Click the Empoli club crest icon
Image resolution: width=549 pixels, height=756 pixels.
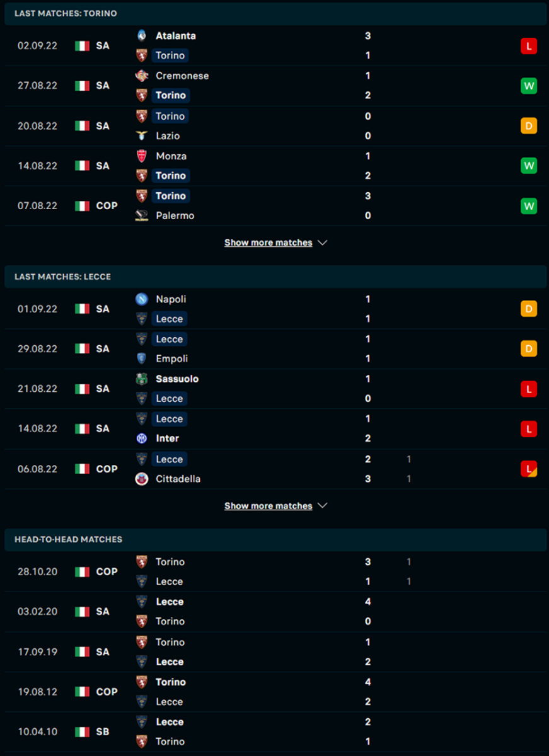[142, 358]
